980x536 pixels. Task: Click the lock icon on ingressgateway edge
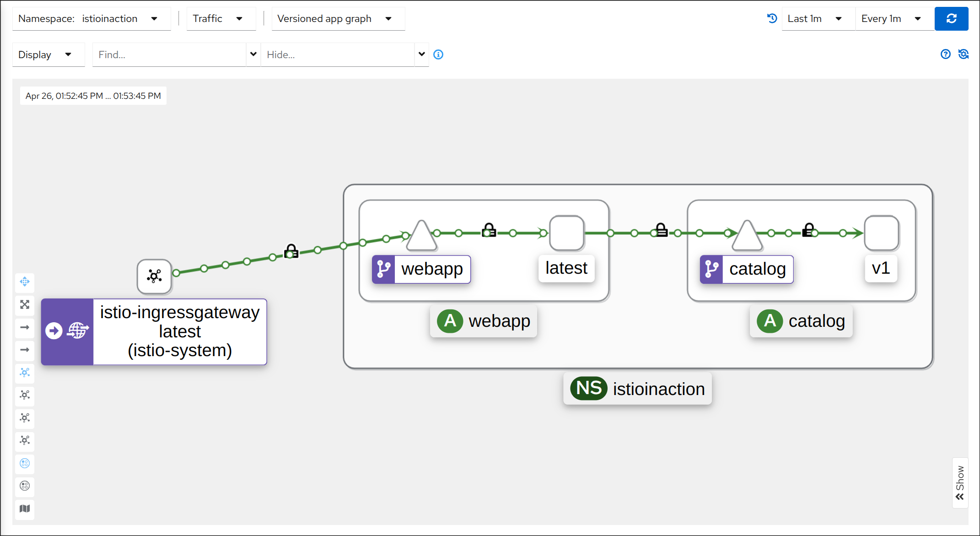coord(291,251)
